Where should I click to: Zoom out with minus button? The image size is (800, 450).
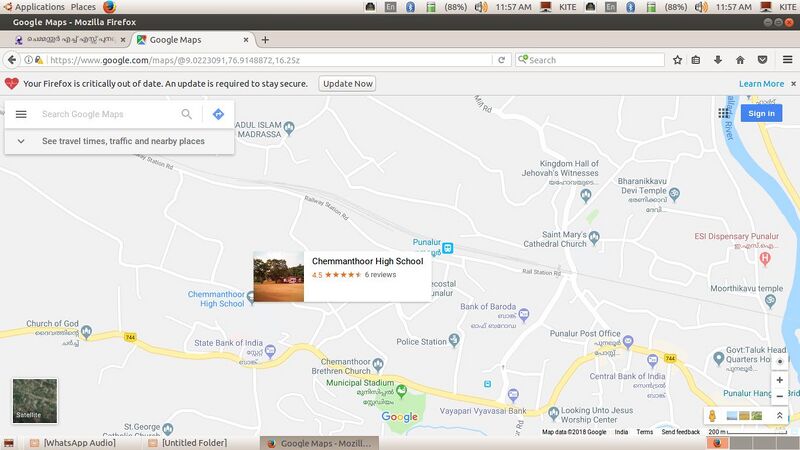(x=780, y=396)
